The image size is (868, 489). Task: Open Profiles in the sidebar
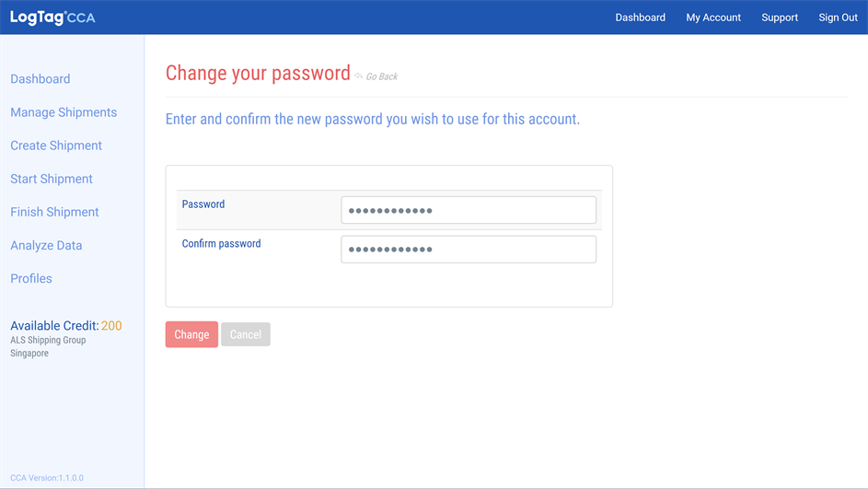click(x=31, y=278)
